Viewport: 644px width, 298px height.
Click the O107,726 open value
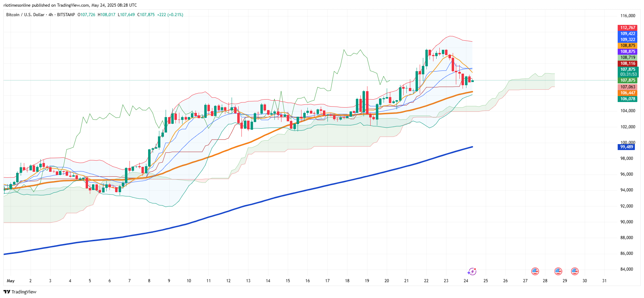point(86,15)
